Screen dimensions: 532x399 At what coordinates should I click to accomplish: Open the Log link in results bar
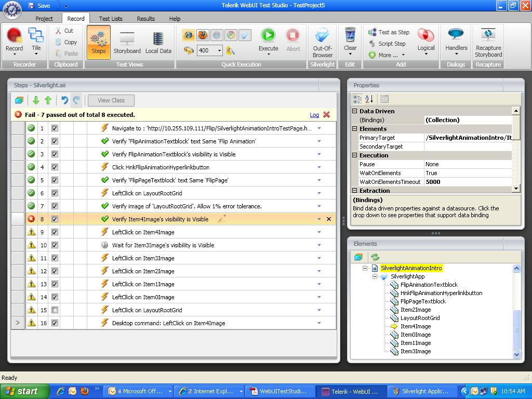[x=314, y=115]
